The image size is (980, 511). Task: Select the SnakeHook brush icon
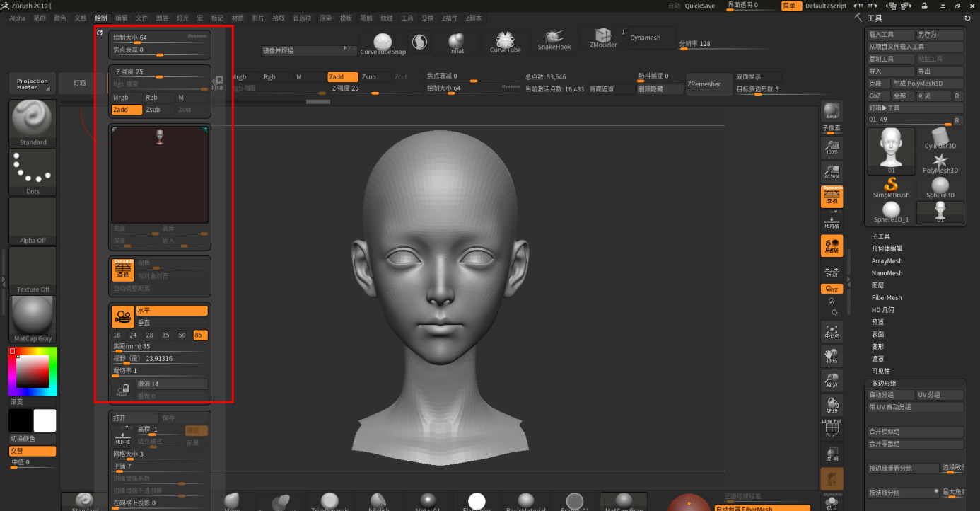click(x=554, y=40)
